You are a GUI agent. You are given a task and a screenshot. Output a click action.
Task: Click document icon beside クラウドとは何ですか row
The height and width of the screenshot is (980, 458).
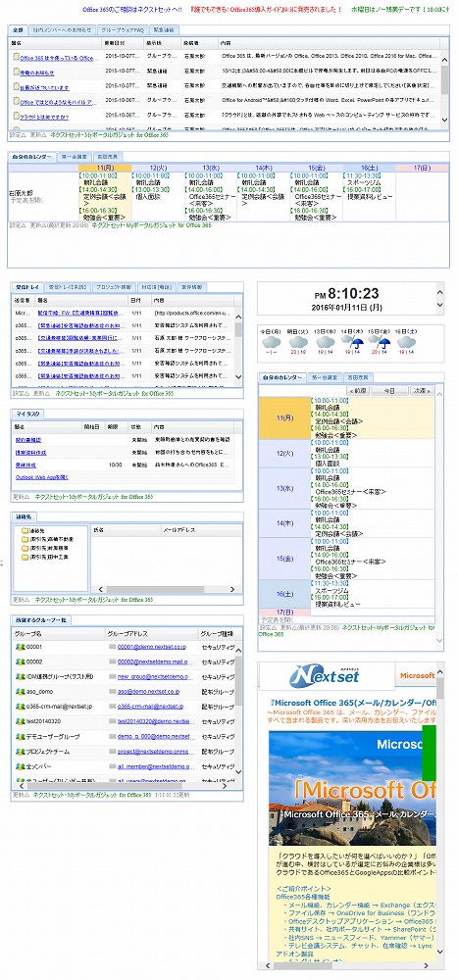click(x=16, y=117)
